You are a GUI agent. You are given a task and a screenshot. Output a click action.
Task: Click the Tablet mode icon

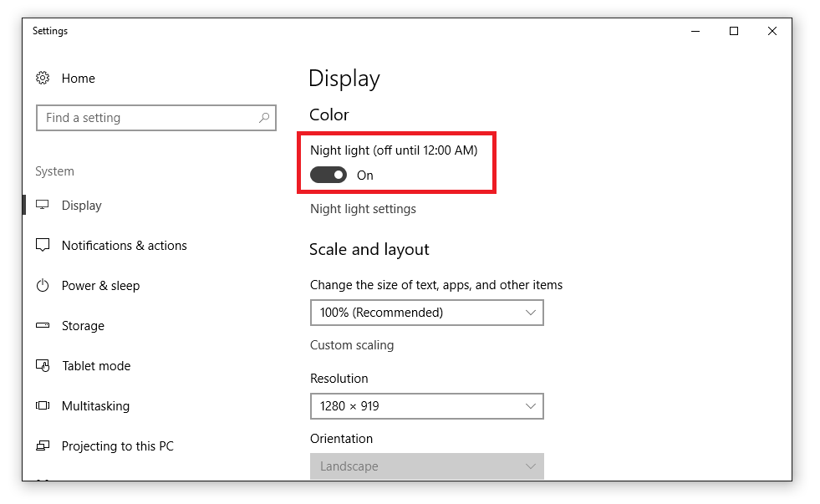click(x=43, y=365)
